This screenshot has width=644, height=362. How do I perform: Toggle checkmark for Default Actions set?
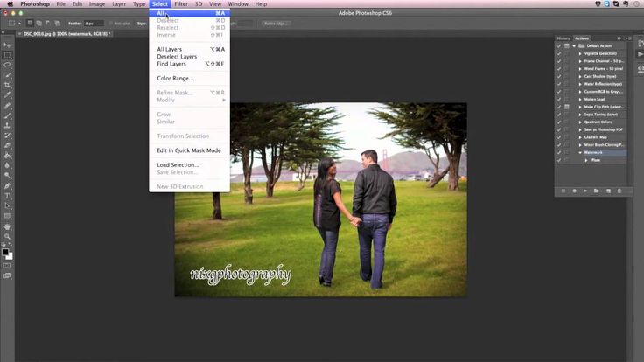559,46
